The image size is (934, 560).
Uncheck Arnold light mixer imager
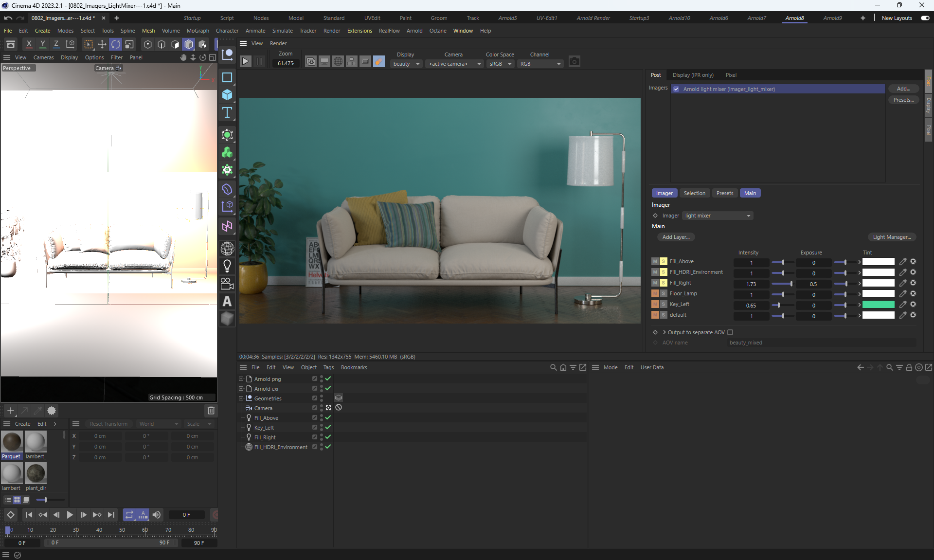coord(676,89)
